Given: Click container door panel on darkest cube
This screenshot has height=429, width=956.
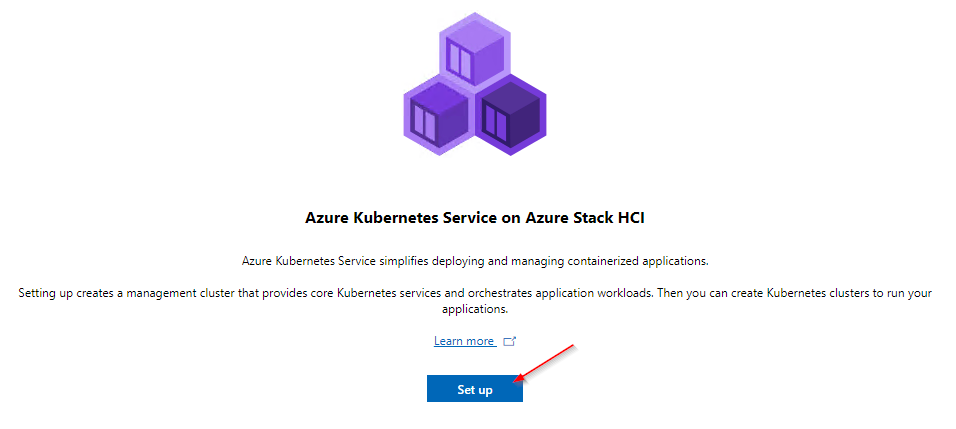Looking at the screenshot, I should (495, 122).
